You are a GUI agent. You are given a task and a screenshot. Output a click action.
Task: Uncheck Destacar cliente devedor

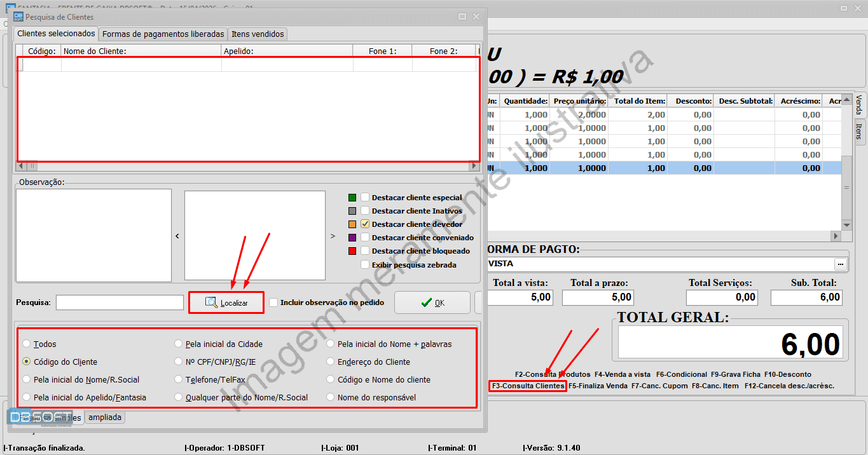(365, 224)
